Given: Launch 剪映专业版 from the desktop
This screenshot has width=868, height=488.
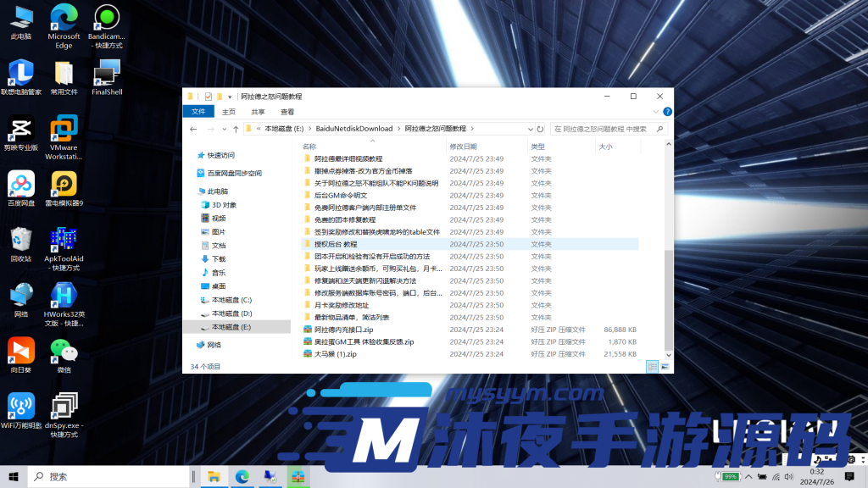Looking at the screenshot, I should coord(20,129).
